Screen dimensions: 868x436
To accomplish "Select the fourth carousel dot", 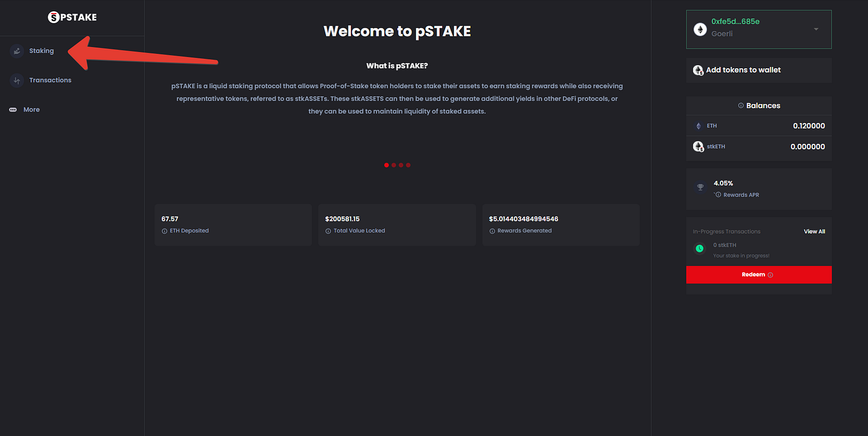I will 408,165.
